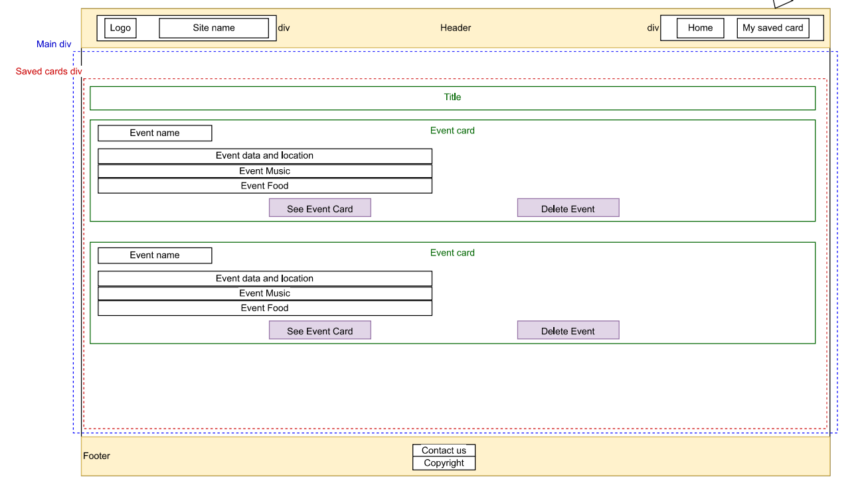
Task: Click Event Music in the first card
Action: click(265, 171)
